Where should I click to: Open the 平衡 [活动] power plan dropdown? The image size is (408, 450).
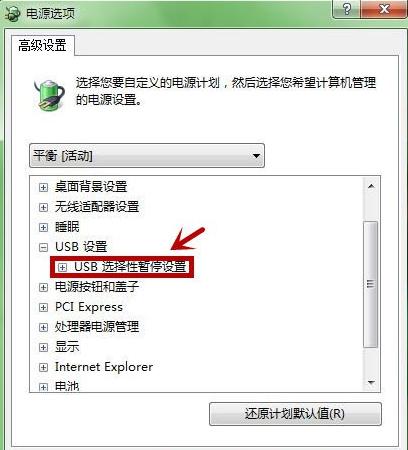(x=147, y=156)
